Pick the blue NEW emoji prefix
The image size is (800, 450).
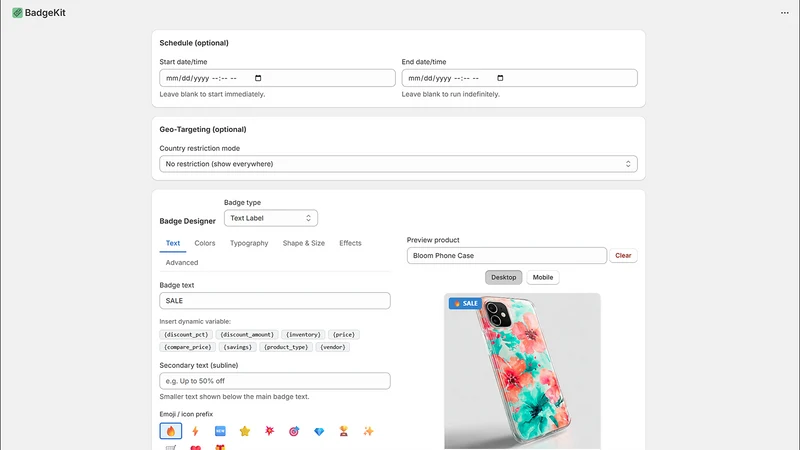[x=220, y=431]
